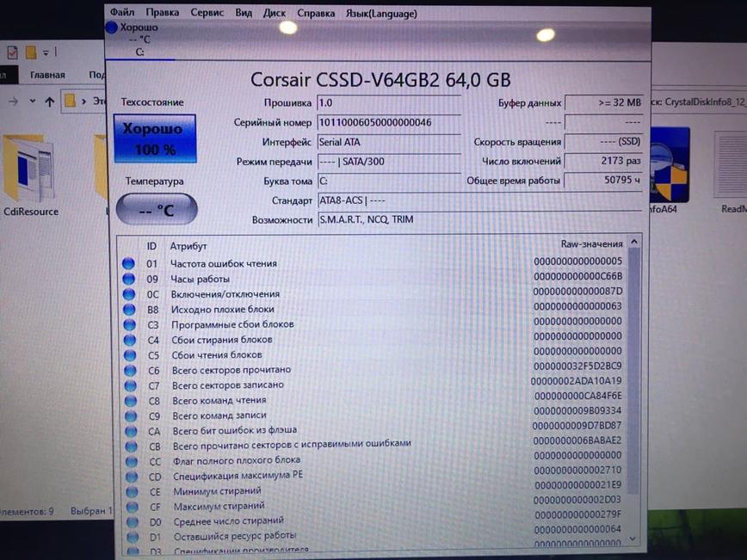Click the Режим передачи field showing SATA/300
The height and width of the screenshot is (560, 747).
coord(389,162)
